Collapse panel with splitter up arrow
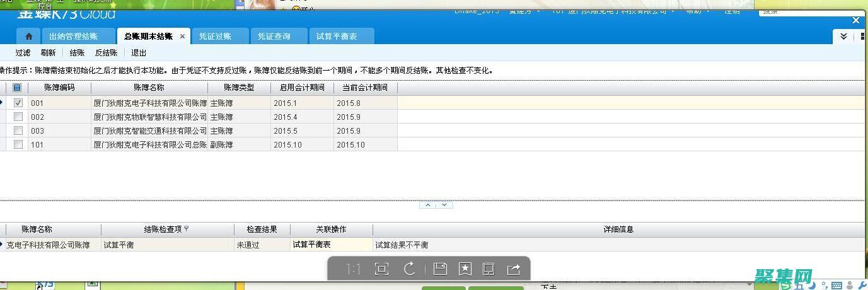Image resolution: width=868 pixels, height=290 pixels. (428, 205)
